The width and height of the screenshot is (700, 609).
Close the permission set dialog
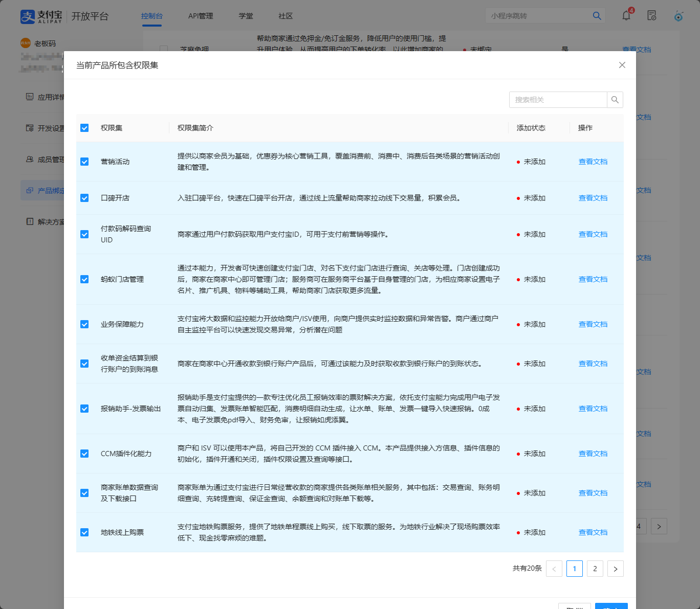click(622, 65)
